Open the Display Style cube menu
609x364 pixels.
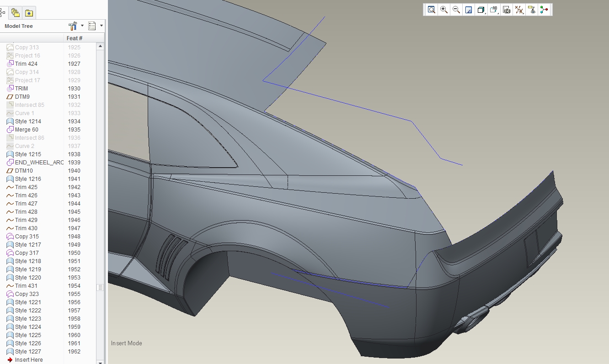(481, 10)
